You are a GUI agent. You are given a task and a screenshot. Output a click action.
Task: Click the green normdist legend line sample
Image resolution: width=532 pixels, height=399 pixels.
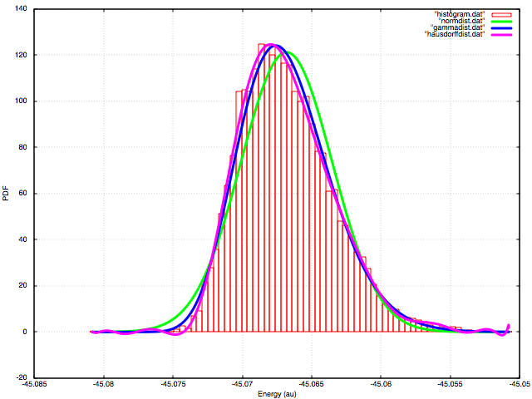click(x=501, y=21)
